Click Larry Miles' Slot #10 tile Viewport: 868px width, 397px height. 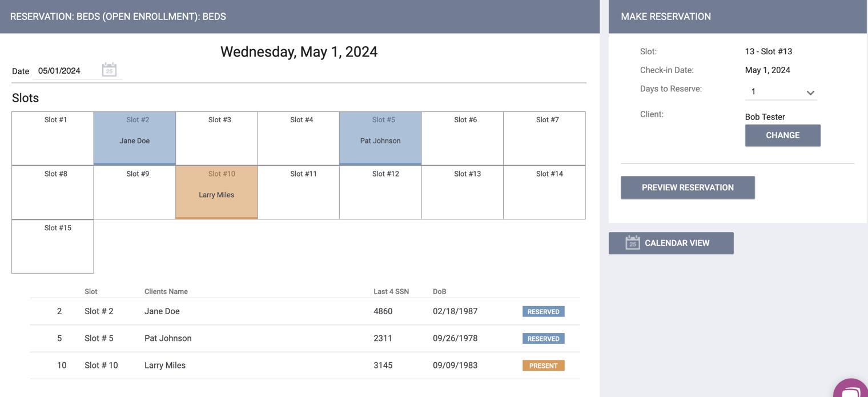[x=216, y=192]
